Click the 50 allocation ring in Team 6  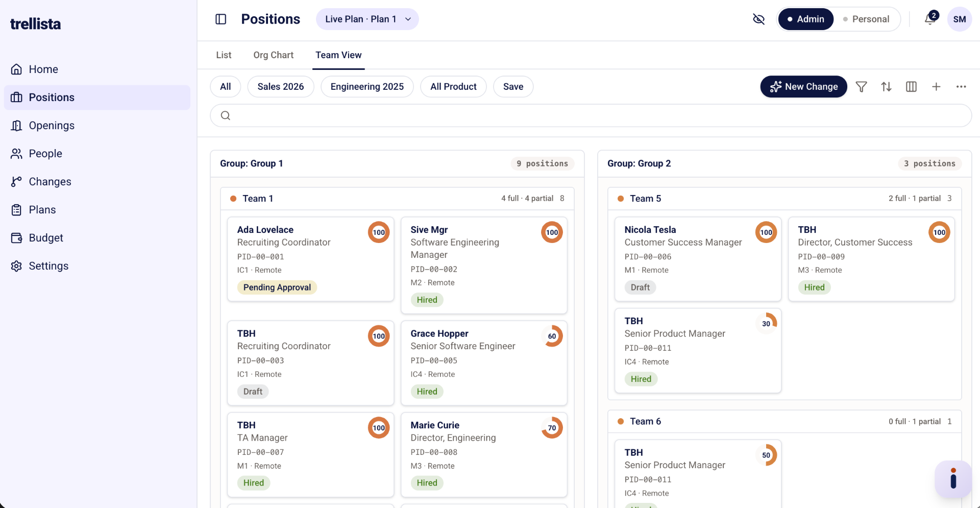click(x=766, y=455)
